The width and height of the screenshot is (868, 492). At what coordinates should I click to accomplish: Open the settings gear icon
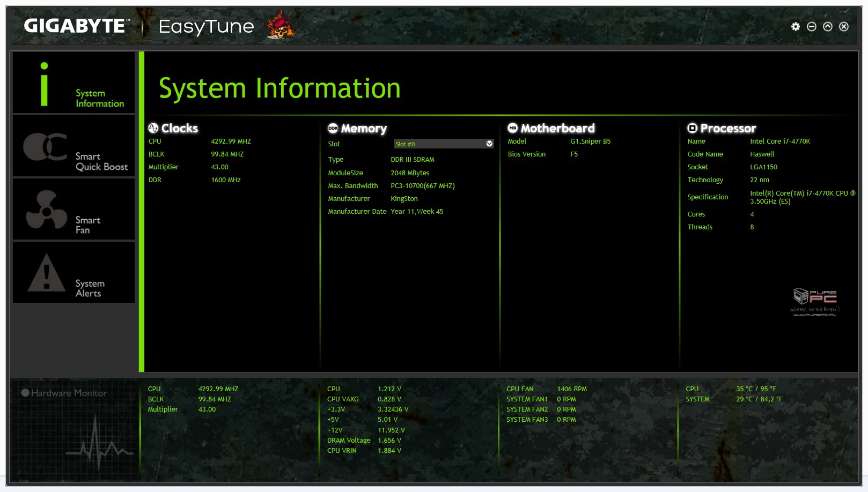[x=795, y=27]
